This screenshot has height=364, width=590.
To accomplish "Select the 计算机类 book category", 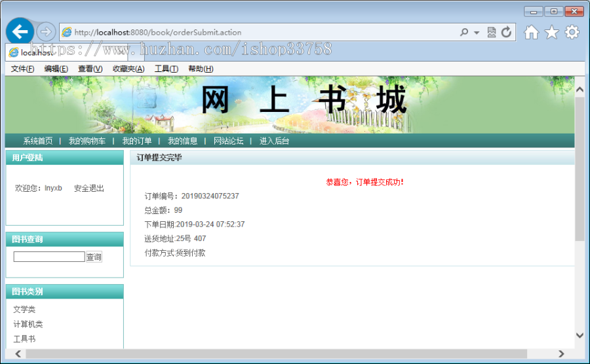I will [x=28, y=324].
